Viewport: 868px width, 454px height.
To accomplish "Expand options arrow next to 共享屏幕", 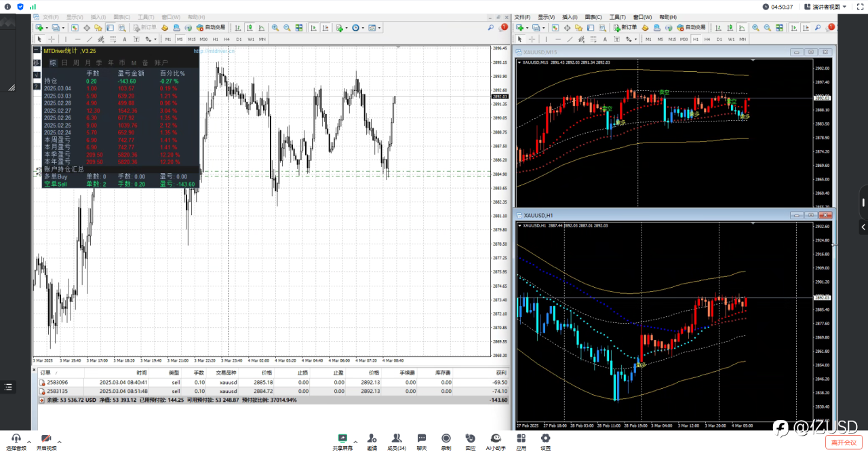I will [355, 441].
